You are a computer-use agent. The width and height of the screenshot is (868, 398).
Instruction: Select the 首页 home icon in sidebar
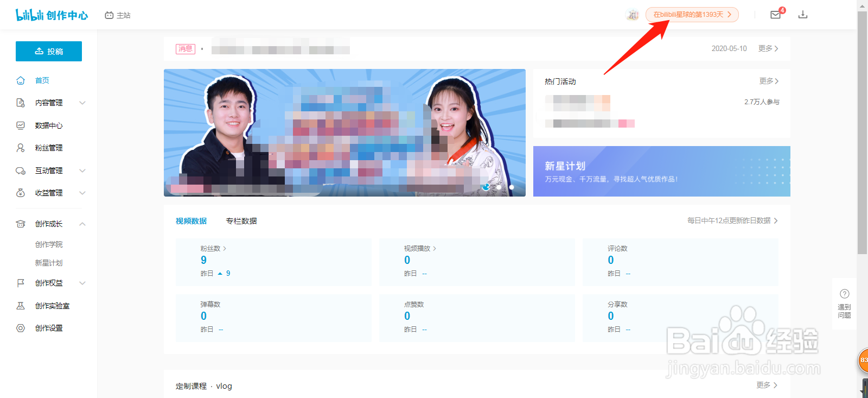(x=21, y=80)
